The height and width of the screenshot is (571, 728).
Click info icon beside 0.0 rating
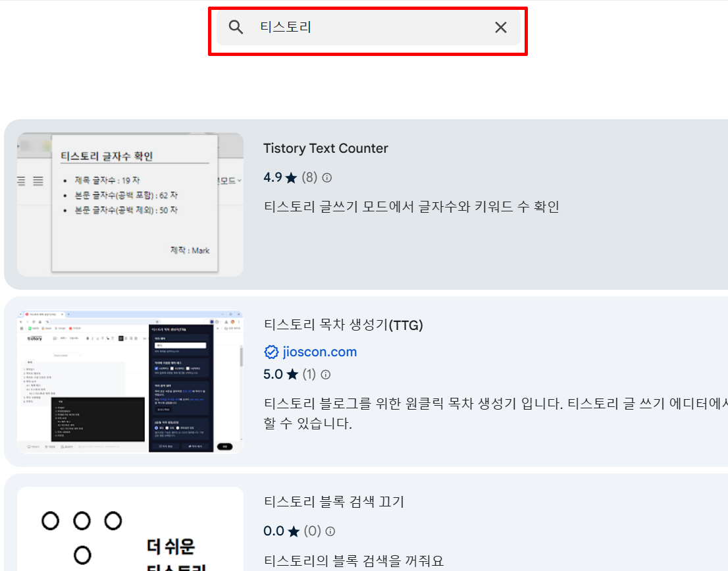pyautogui.click(x=330, y=531)
